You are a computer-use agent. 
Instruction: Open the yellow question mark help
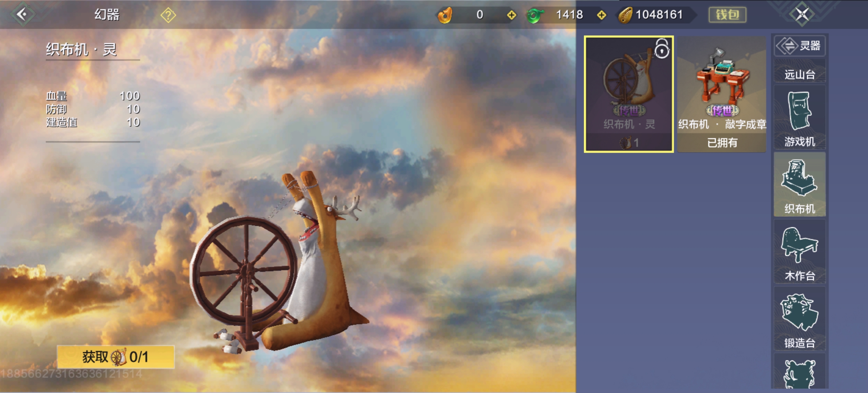[x=168, y=15]
